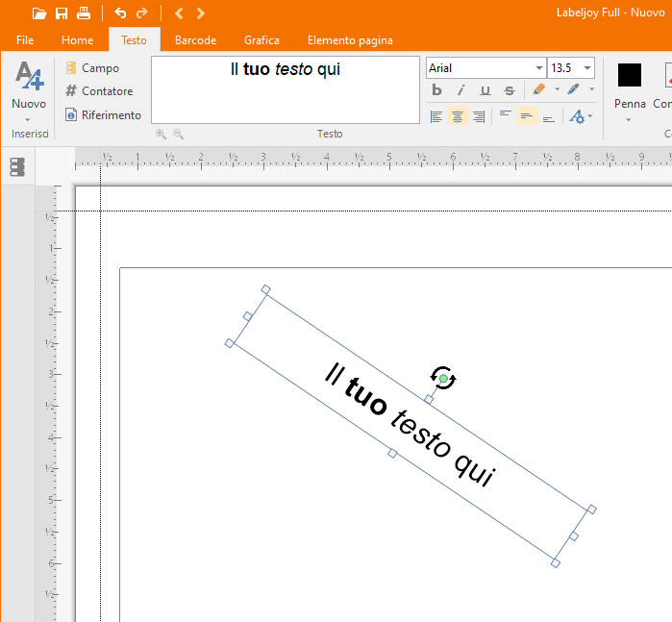This screenshot has width=672, height=622.
Task: Click inside the text editing box
Action: (x=286, y=89)
